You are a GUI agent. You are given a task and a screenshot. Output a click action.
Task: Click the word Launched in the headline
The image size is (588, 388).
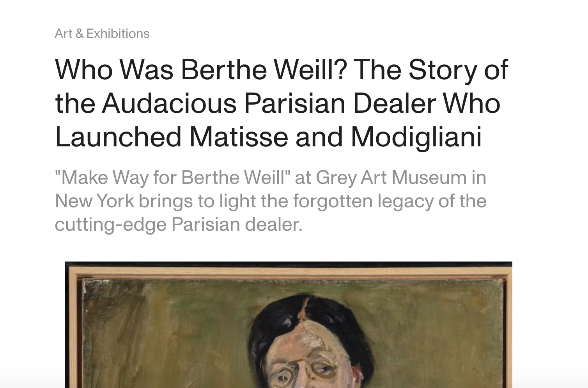tap(119, 137)
